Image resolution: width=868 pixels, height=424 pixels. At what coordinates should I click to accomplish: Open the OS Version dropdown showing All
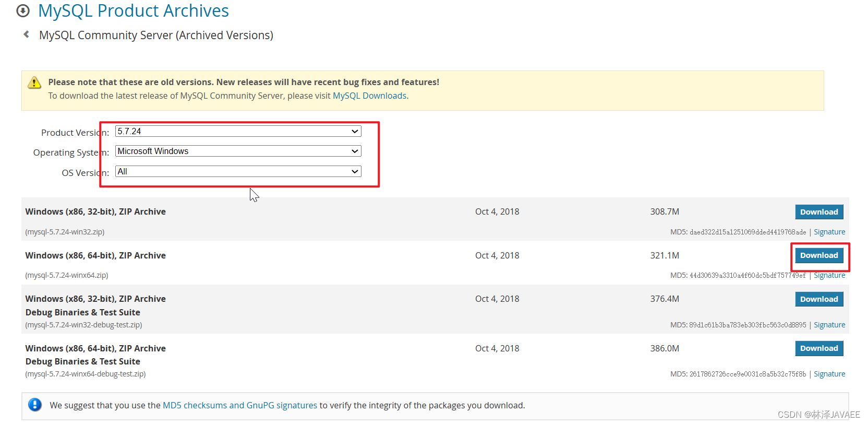(x=238, y=171)
